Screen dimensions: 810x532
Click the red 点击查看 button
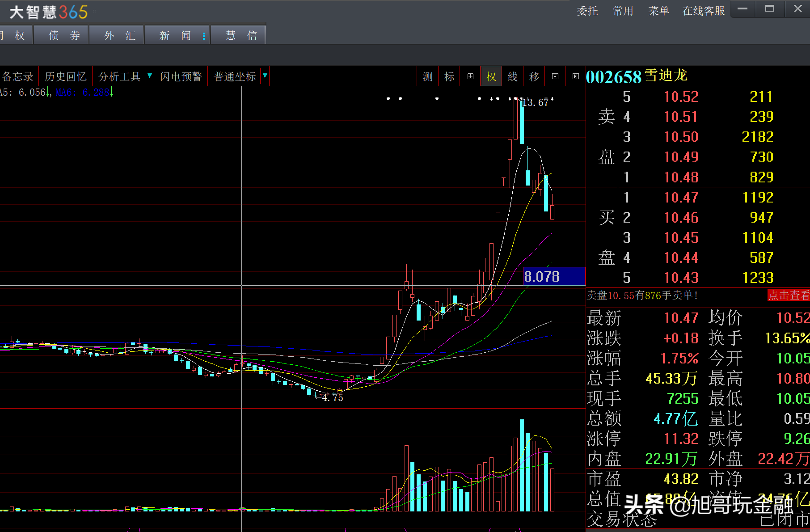789,295
